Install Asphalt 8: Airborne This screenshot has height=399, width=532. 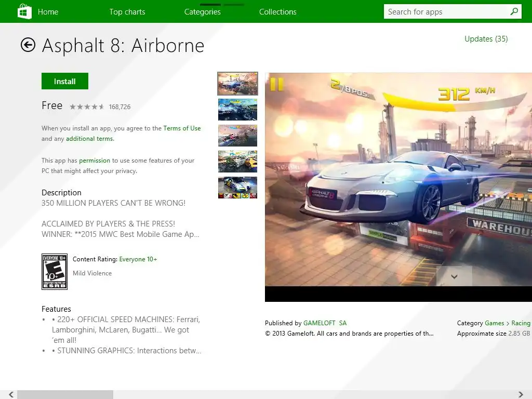point(65,81)
